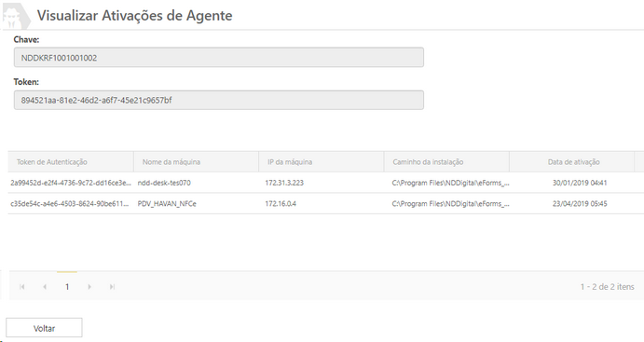Select page number 1 in pager

click(67, 287)
